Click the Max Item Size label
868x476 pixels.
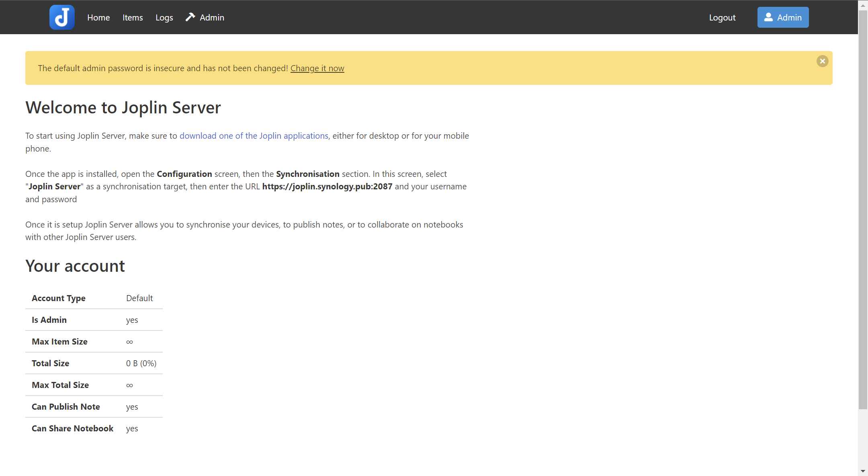[59, 342]
